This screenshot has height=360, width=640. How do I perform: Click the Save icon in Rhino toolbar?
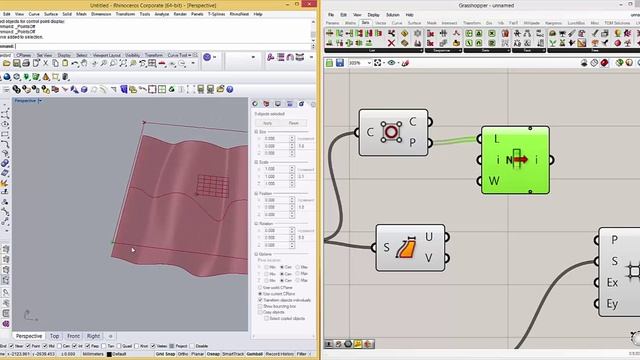16,63
